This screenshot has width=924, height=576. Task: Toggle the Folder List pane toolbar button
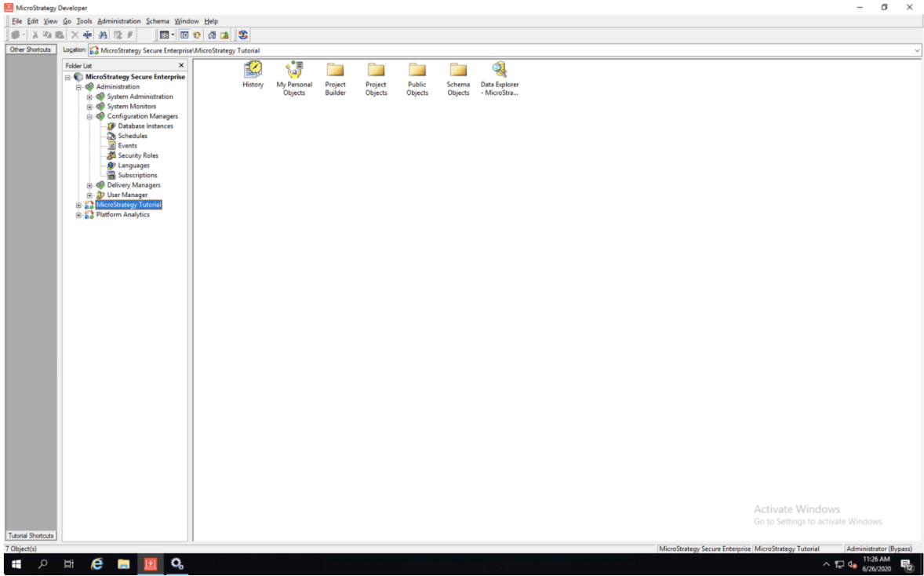(x=184, y=35)
